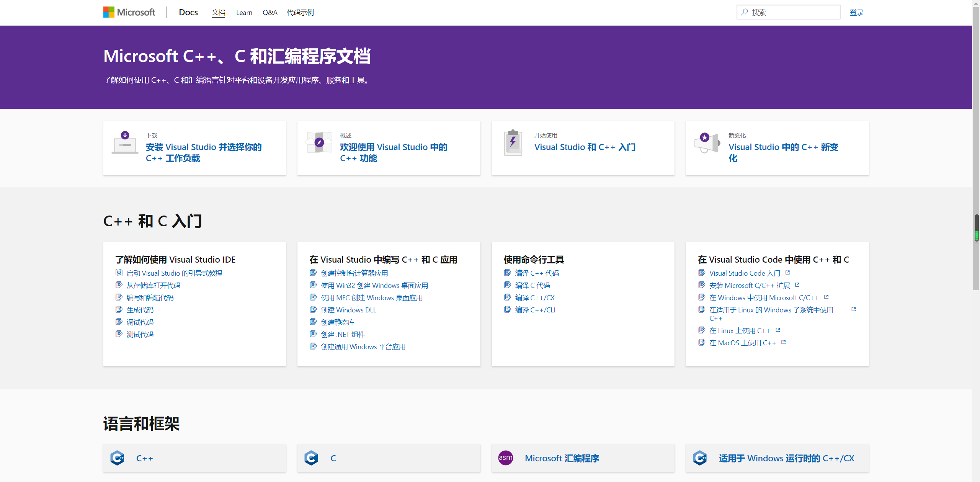Click the search magnifier icon
This screenshot has width=980, height=482.
coord(745,12)
